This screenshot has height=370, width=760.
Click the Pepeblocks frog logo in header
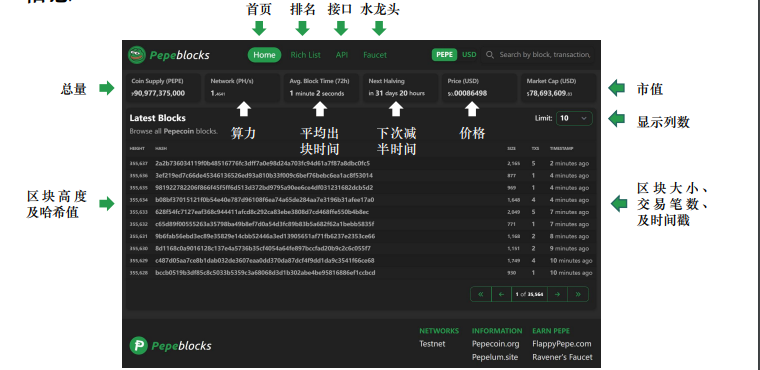pos(137,55)
